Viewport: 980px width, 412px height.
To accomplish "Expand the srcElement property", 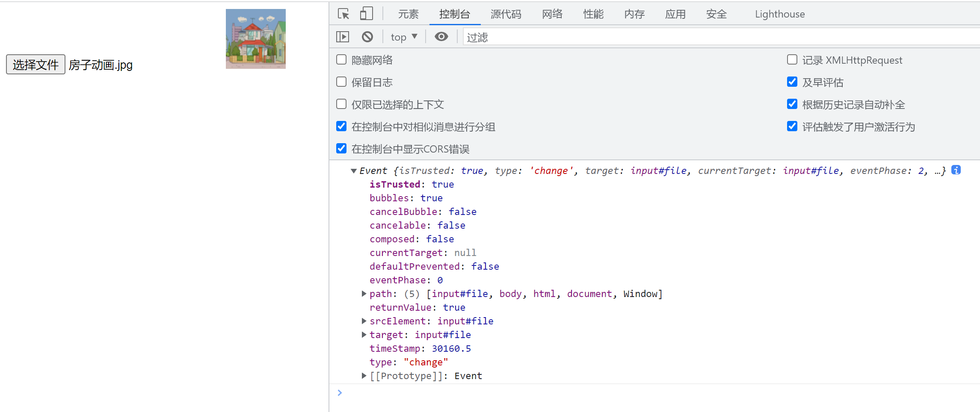I will tap(364, 321).
